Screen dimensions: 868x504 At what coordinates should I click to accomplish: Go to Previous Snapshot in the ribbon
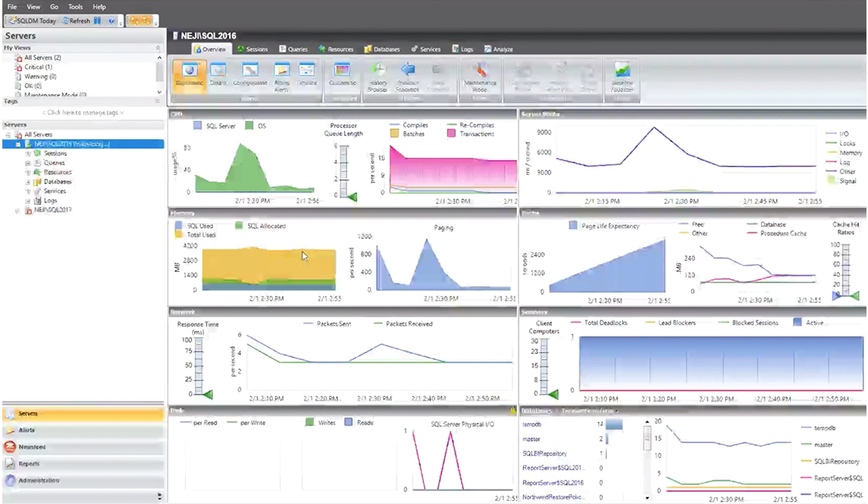[x=408, y=75]
